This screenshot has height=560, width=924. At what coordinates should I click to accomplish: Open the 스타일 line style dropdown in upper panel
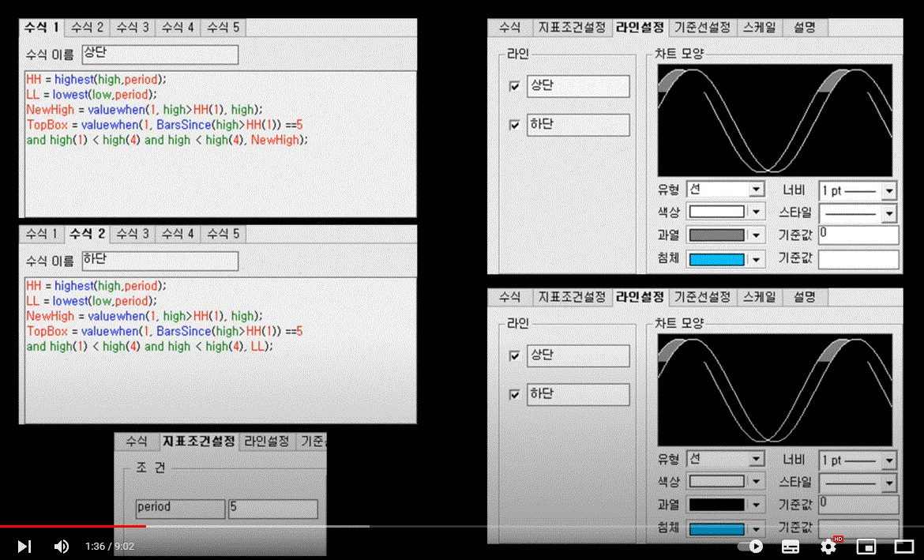pyautogui.click(x=889, y=213)
